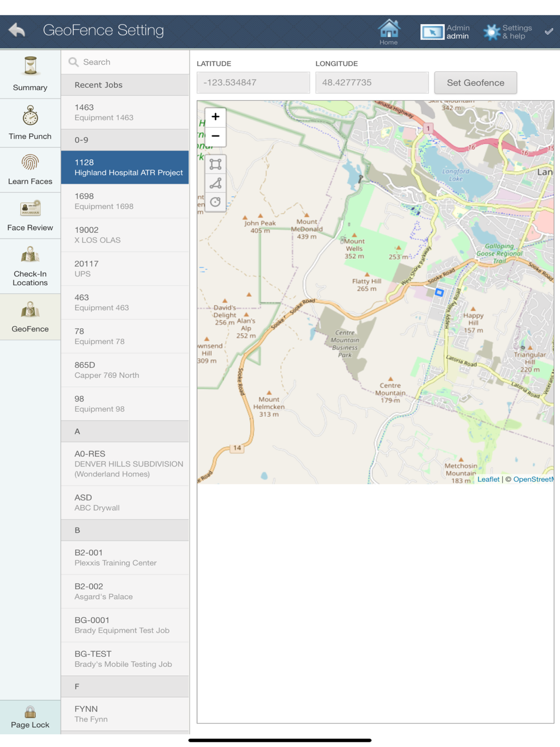Click the 0-9 section header

[x=125, y=140]
